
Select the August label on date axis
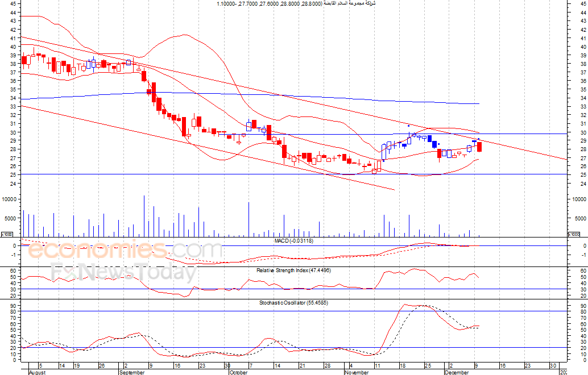(37, 372)
